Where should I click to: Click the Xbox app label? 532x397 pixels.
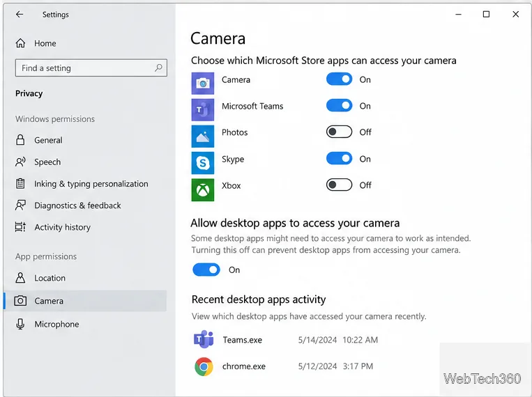[231, 185]
